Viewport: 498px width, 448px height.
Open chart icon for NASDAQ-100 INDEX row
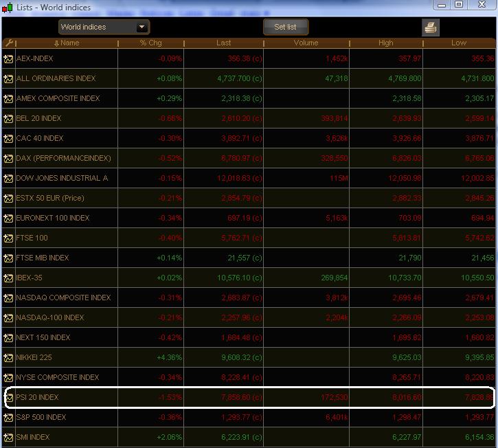pos(8,318)
